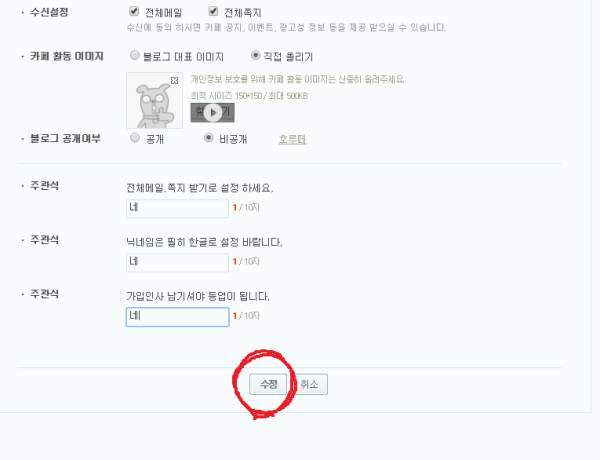The image size is (600, 460).
Task: Set blog visibility to 공개
Action: 135,138
